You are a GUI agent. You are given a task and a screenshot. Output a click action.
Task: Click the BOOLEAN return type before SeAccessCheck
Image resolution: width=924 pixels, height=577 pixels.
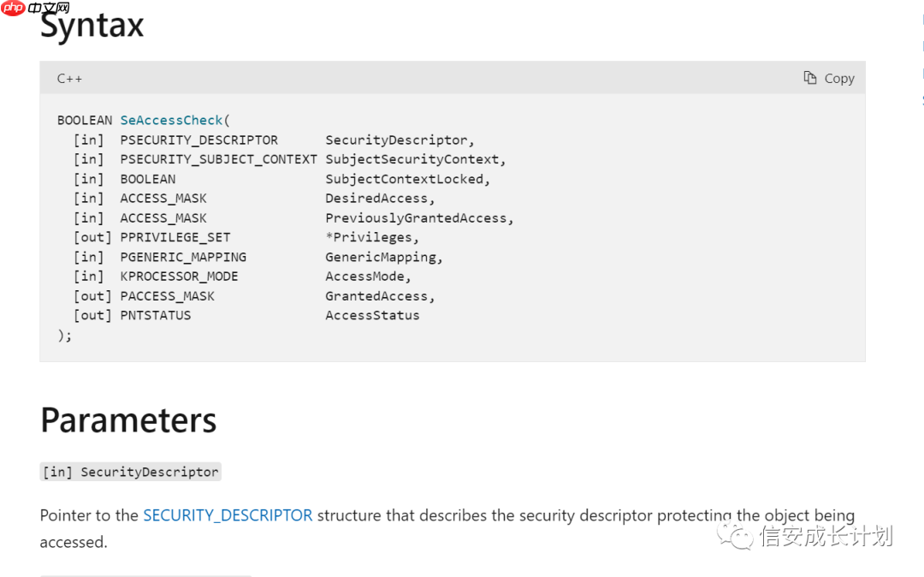pos(85,121)
